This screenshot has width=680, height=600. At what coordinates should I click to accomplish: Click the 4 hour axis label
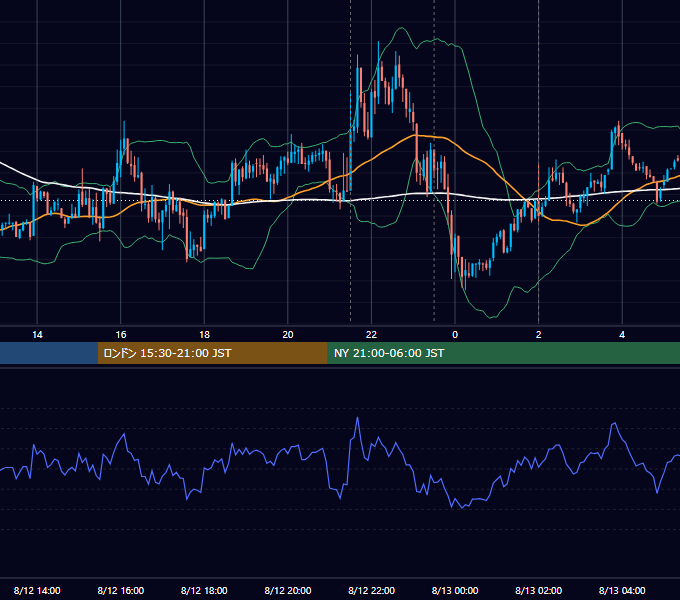[622, 335]
